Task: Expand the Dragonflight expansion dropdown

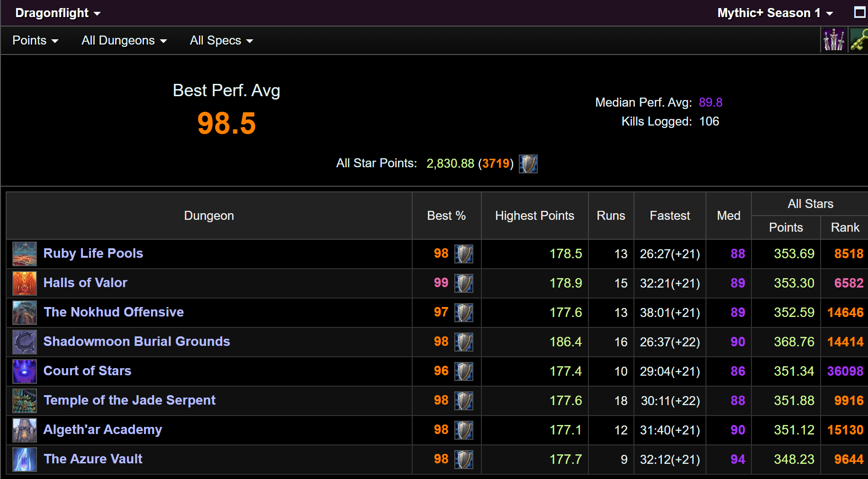Action: (x=58, y=13)
